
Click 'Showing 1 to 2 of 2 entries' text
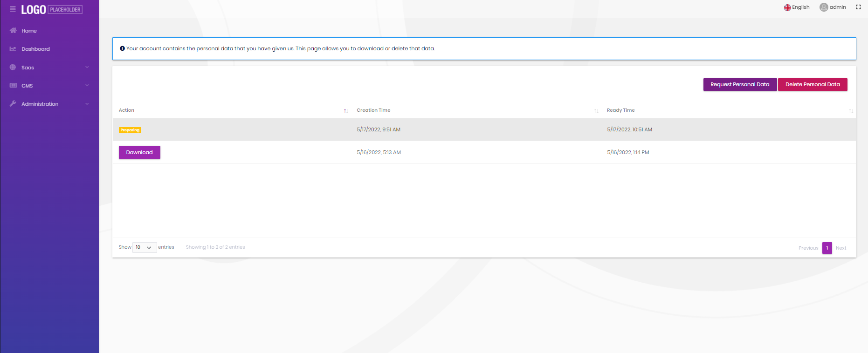215,247
